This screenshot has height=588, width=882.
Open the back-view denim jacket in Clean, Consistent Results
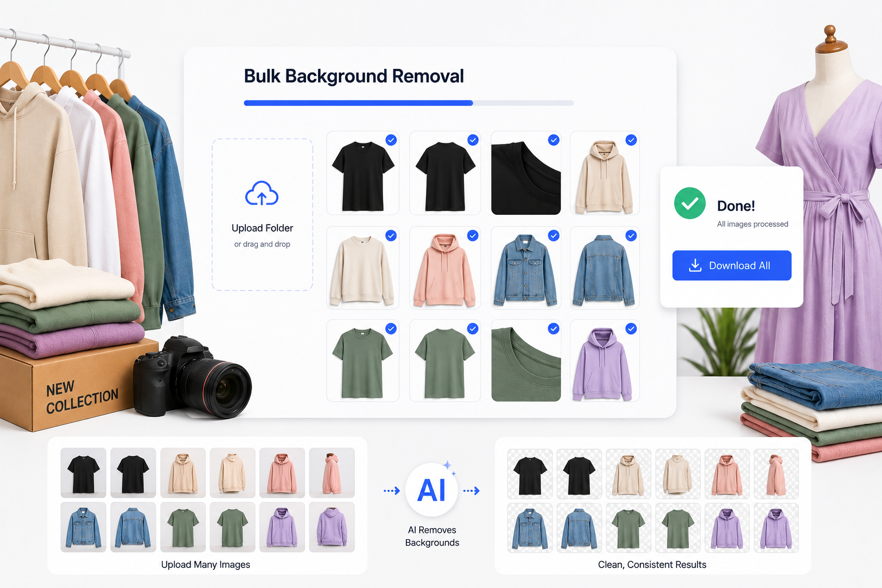pos(579,528)
